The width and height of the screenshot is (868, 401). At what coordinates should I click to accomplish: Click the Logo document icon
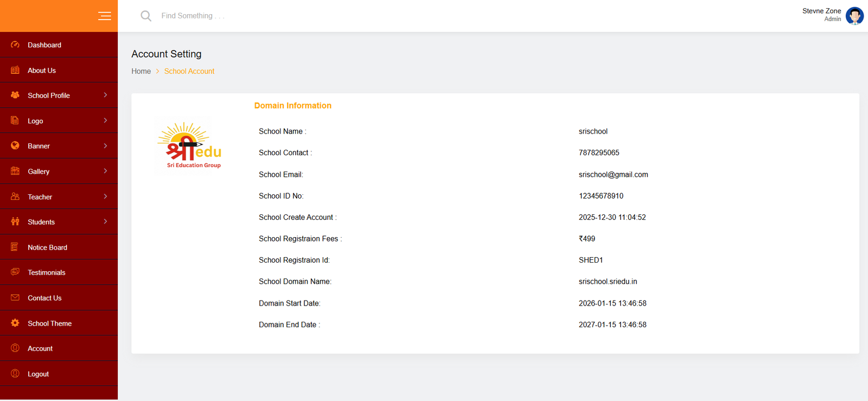coord(15,120)
